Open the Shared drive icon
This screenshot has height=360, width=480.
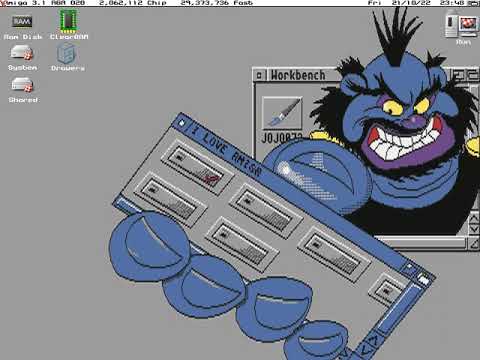(22, 85)
